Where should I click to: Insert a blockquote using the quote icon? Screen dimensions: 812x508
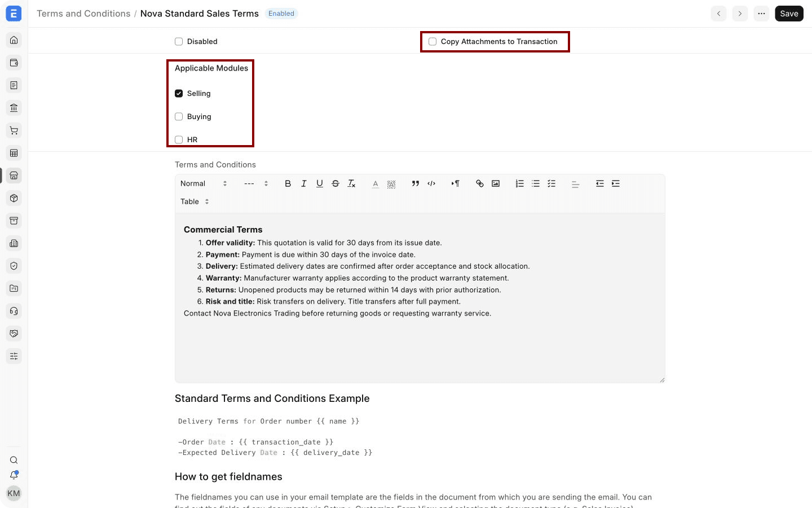[416, 183]
